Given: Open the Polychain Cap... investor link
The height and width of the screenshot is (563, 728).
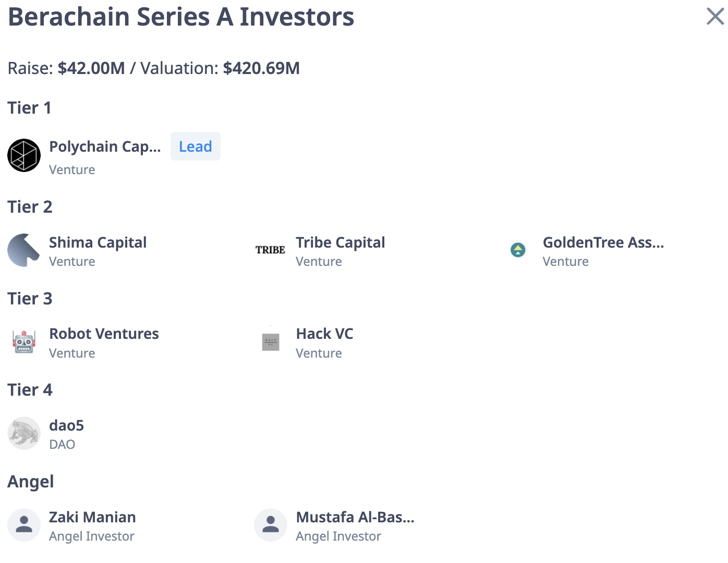Looking at the screenshot, I should point(105,147).
